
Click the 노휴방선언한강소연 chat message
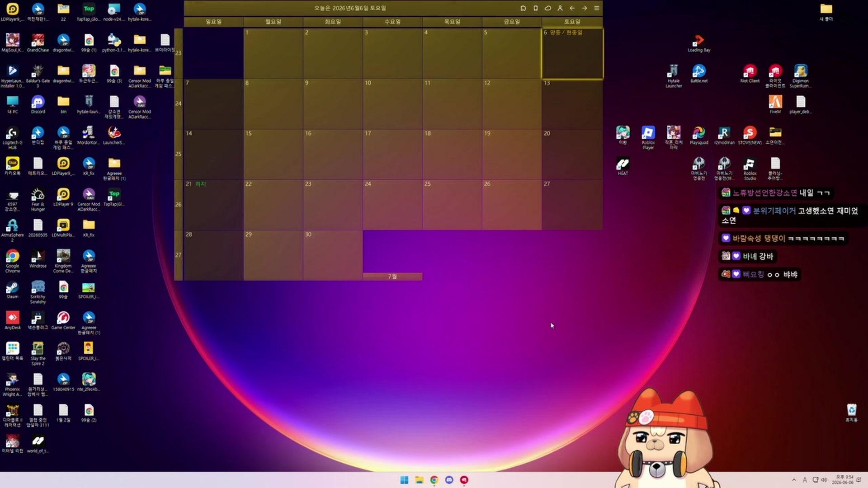776,193
